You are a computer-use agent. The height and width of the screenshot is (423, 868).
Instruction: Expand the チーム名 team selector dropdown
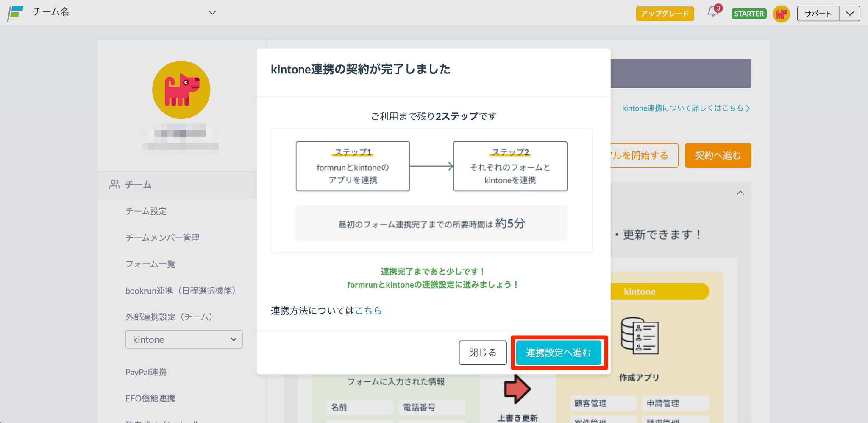coord(212,13)
